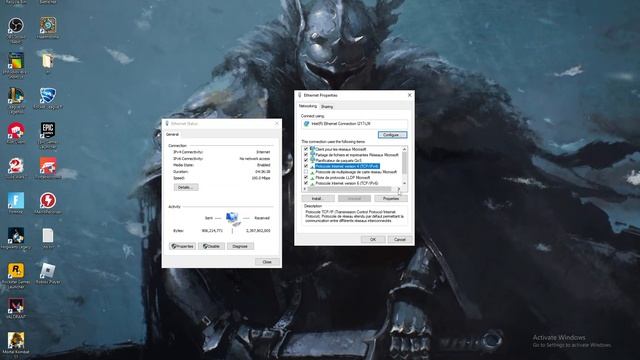Select Client pour les réseaux Microsoft row
The height and width of the screenshot is (360, 640).
(x=341, y=149)
